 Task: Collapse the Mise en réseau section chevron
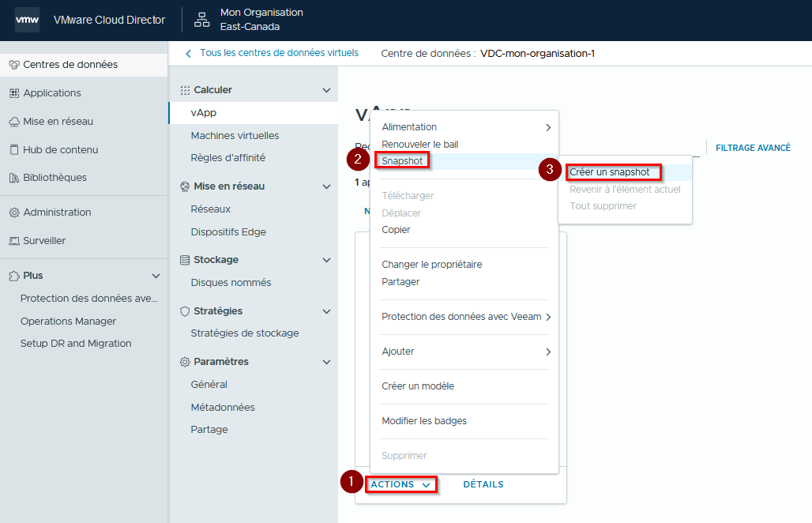pyautogui.click(x=326, y=186)
